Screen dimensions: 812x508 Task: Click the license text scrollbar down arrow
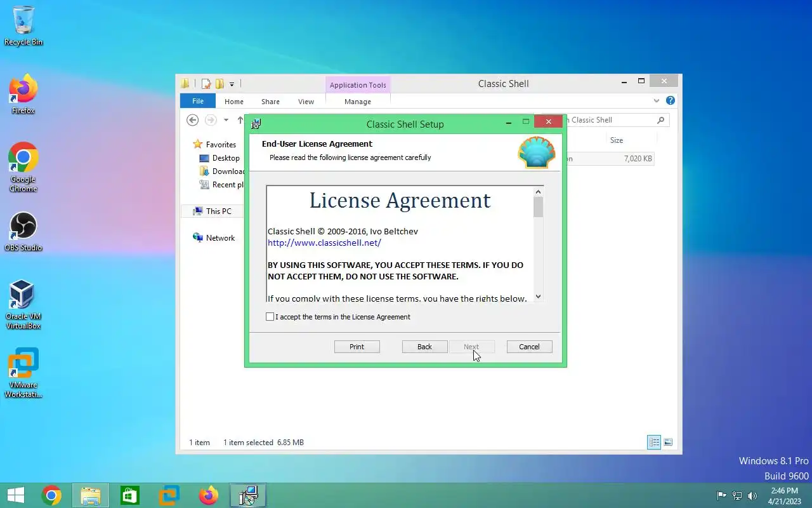(538, 296)
